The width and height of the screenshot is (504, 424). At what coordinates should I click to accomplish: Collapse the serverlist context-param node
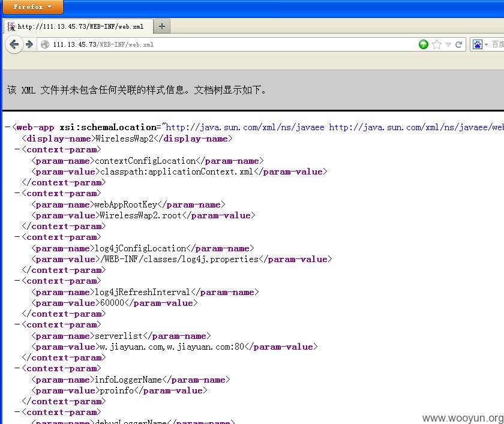point(17,324)
